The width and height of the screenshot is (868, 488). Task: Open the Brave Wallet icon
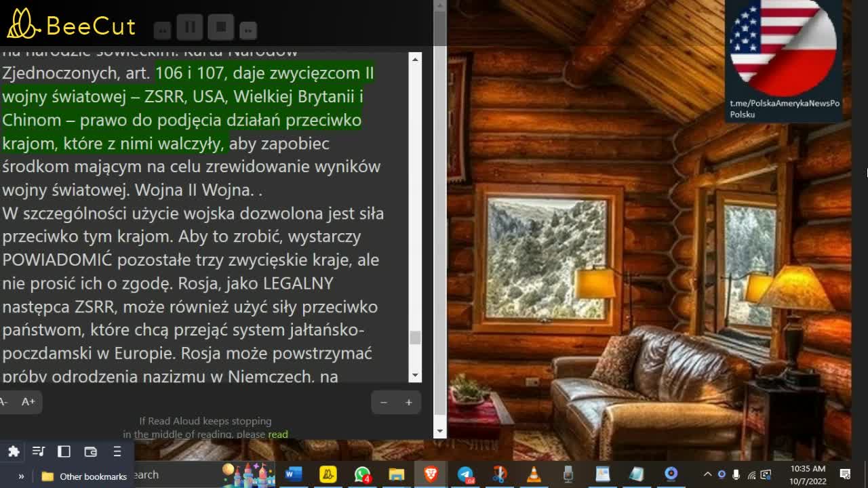pos(90,451)
